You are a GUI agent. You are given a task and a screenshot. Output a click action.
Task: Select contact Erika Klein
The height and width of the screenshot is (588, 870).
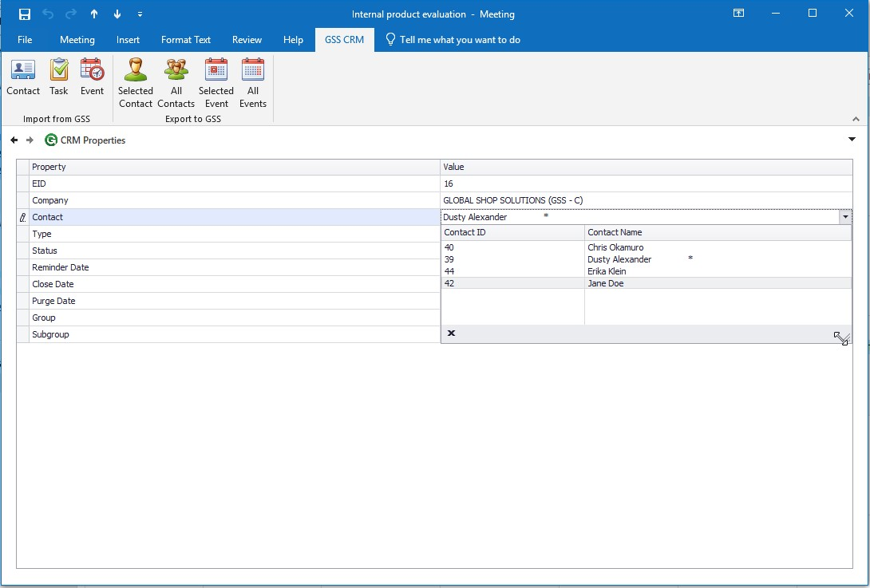[x=607, y=271]
